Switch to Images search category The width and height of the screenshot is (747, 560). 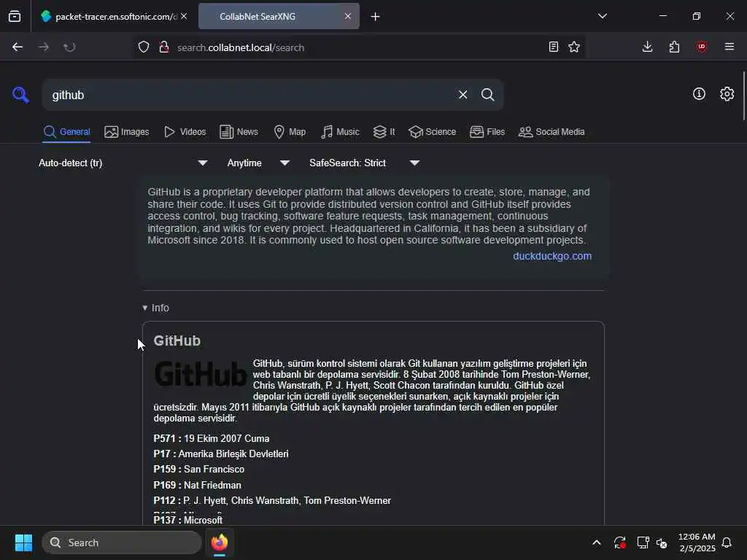(127, 132)
